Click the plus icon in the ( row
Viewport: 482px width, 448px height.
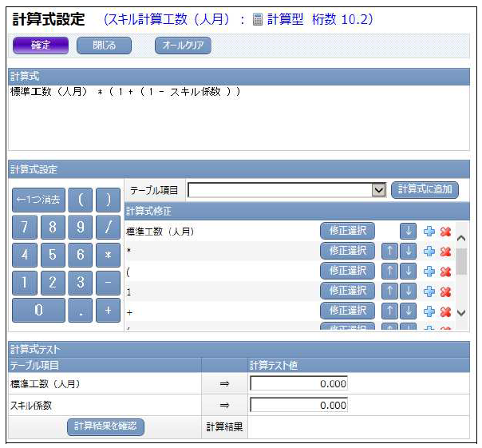429,272
